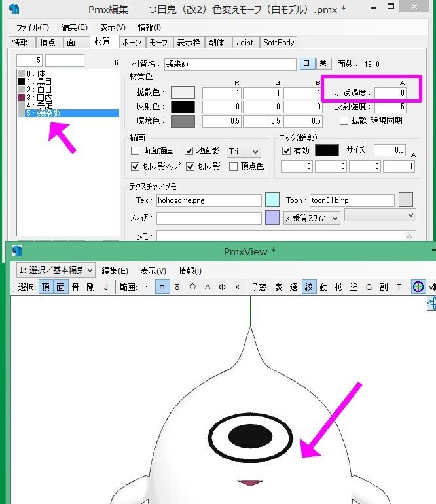
Task: Switch to the SoftBody tab
Action: pos(278,43)
